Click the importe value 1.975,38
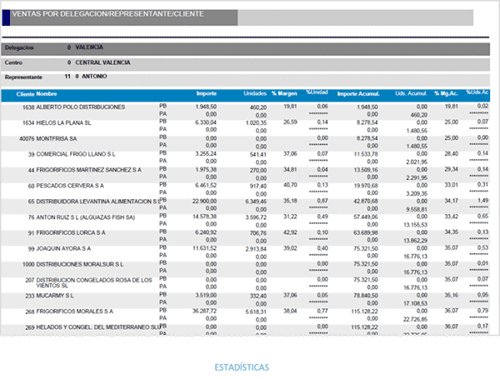The height and width of the screenshot is (379, 500). click(x=206, y=170)
